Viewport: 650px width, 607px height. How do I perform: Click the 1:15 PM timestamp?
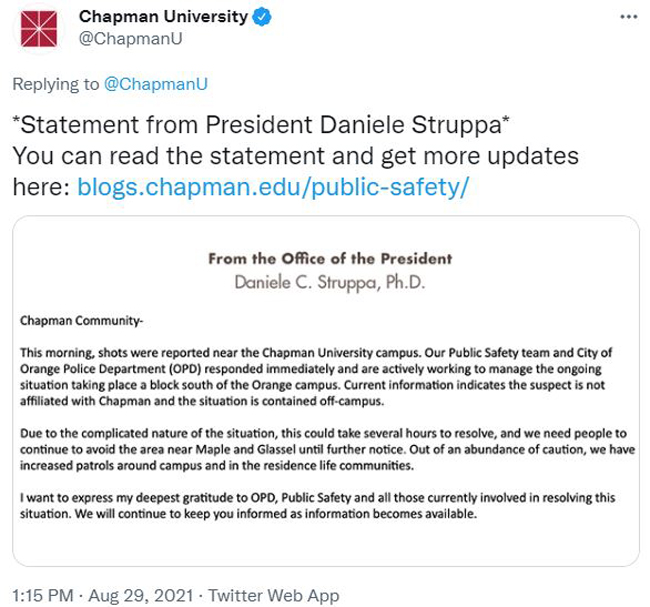[43, 595]
